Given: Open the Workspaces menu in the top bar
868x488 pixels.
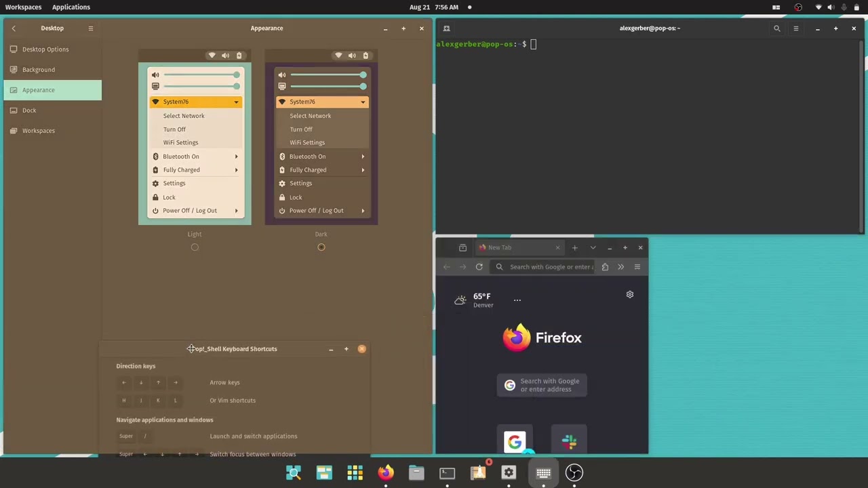Looking at the screenshot, I should (23, 7).
